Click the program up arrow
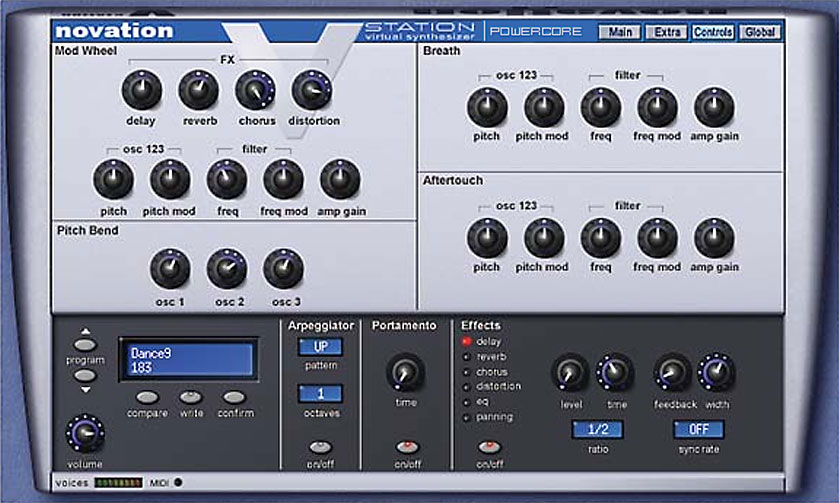Viewport: 839px width, 503px height. pyautogui.click(x=85, y=333)
